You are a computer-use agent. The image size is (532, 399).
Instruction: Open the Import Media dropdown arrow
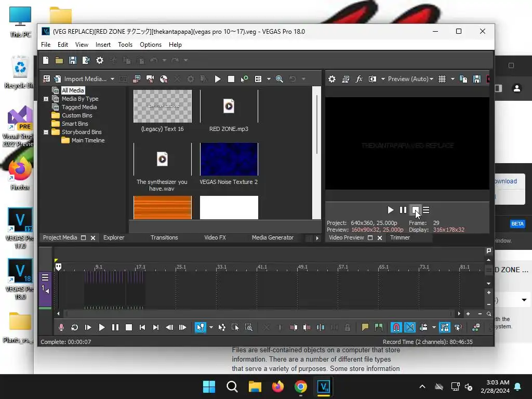pos(112,79)
